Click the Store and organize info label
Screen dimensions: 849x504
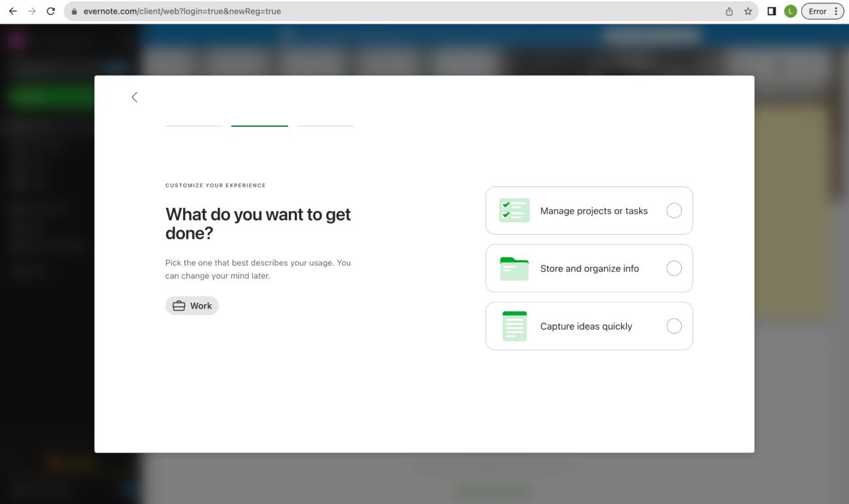point(590,269)
